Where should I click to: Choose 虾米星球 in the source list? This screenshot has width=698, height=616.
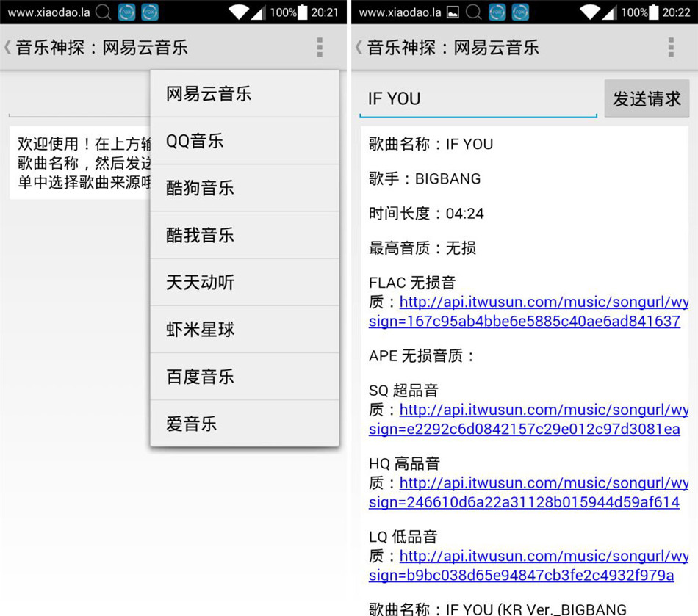point(245,330)
